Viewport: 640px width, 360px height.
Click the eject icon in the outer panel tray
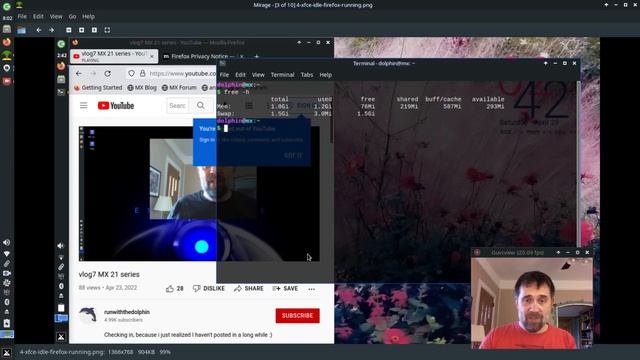[x=7, y=312]
